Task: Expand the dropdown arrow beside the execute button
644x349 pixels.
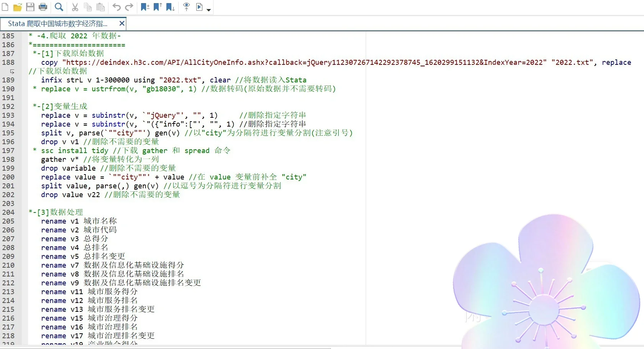Action: tap(209, 10)
